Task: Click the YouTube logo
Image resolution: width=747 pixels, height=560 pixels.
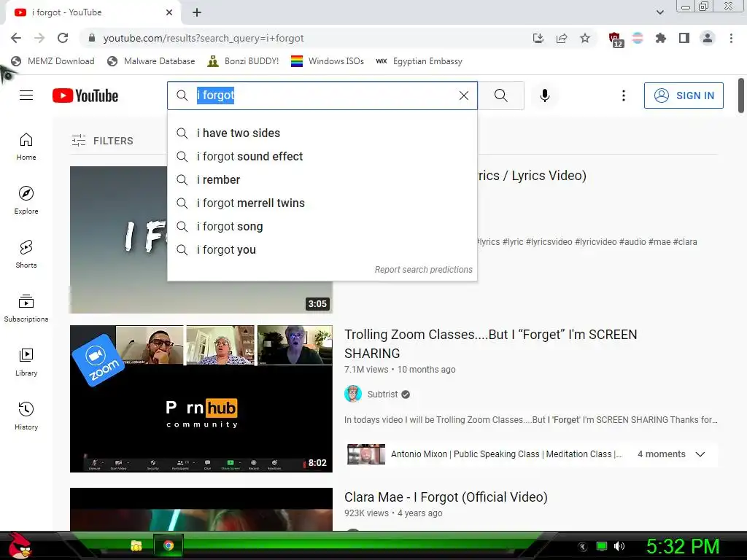Action: point(85,96)
